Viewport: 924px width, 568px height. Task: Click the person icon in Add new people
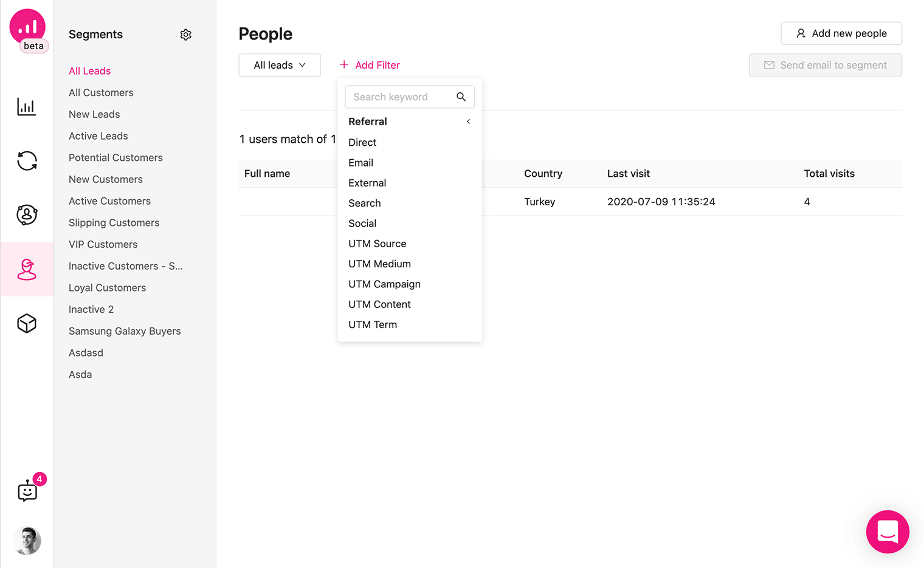coord(801,33)
